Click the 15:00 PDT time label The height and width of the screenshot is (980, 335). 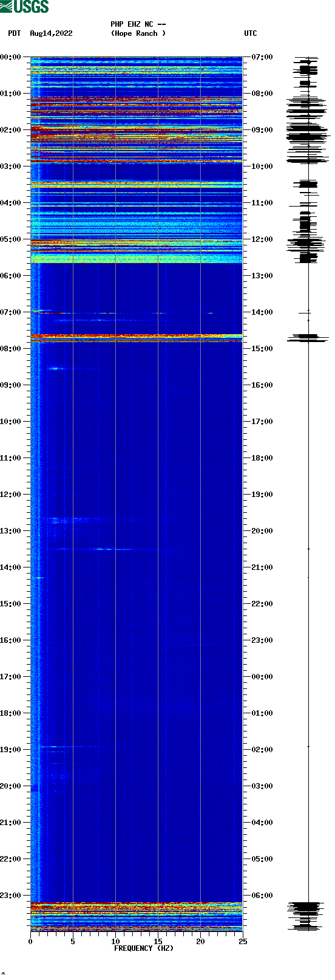coord(10,604)
